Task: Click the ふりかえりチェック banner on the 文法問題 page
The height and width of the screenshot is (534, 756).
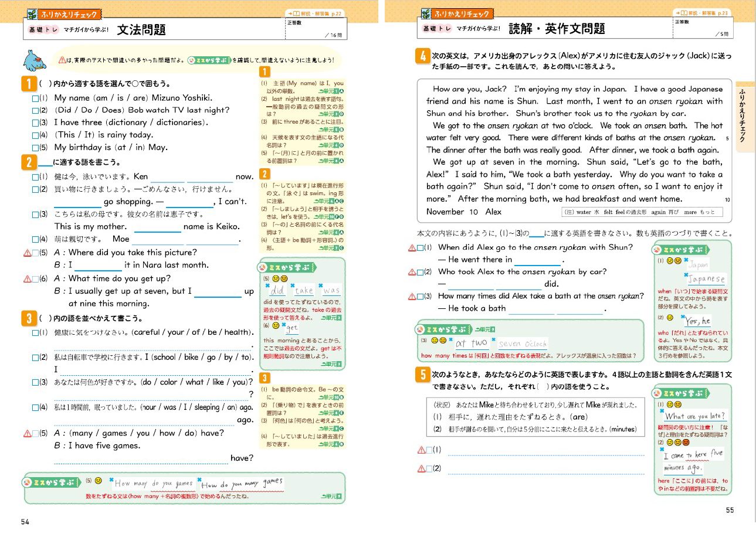Action: coord(63,14)
